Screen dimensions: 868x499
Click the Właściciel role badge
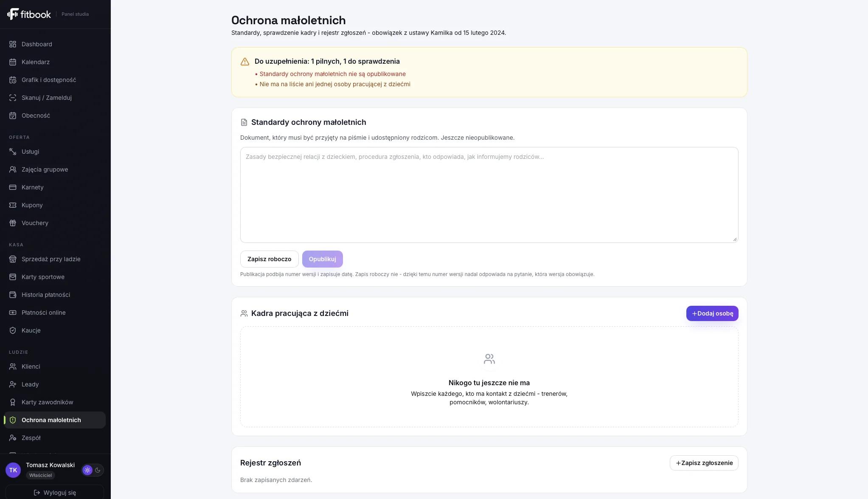[x=41, y=475]
